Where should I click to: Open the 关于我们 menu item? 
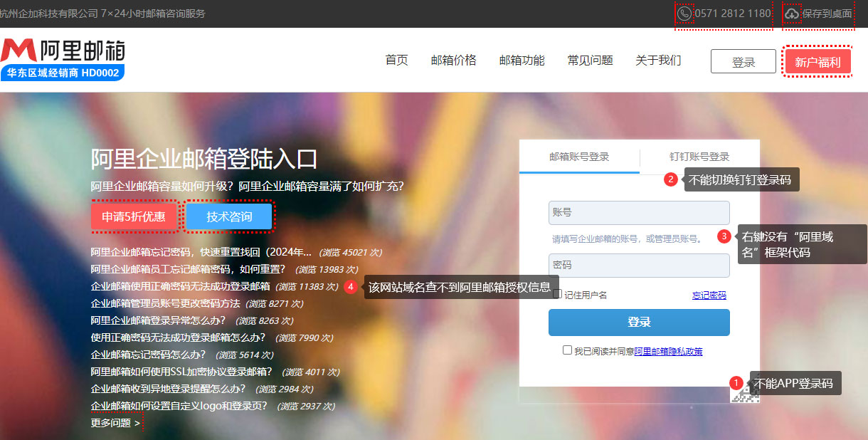[x=658, y=61]
